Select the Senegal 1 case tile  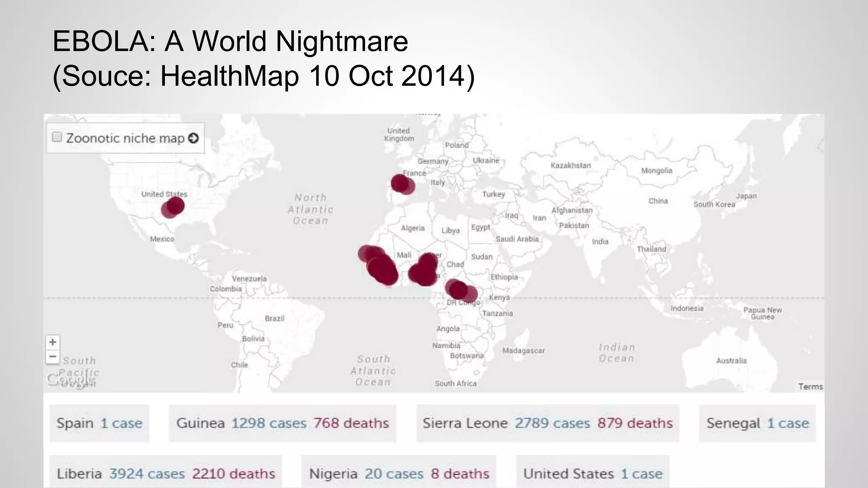[757, 423]
